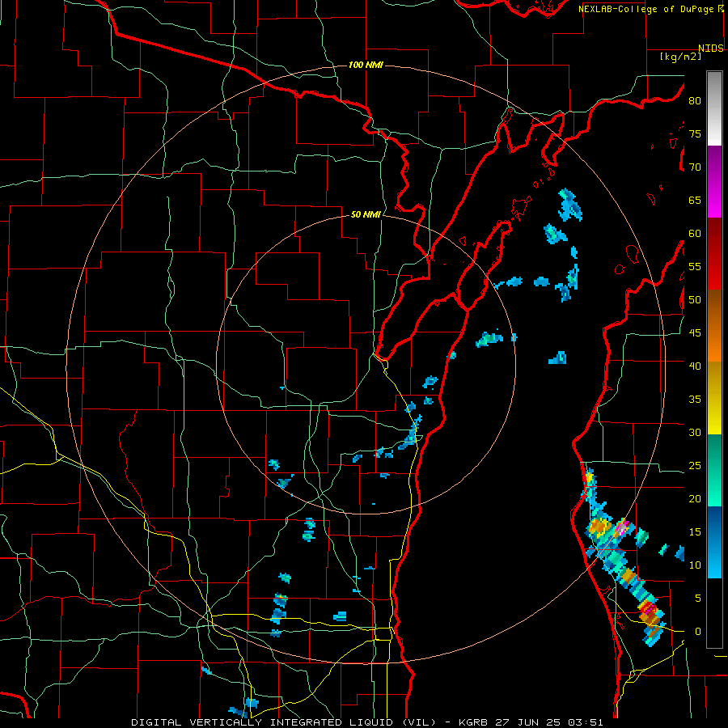Select the 45 value on the color scale
This screenshot has width=728, height=728.
(x=695, y=333)
